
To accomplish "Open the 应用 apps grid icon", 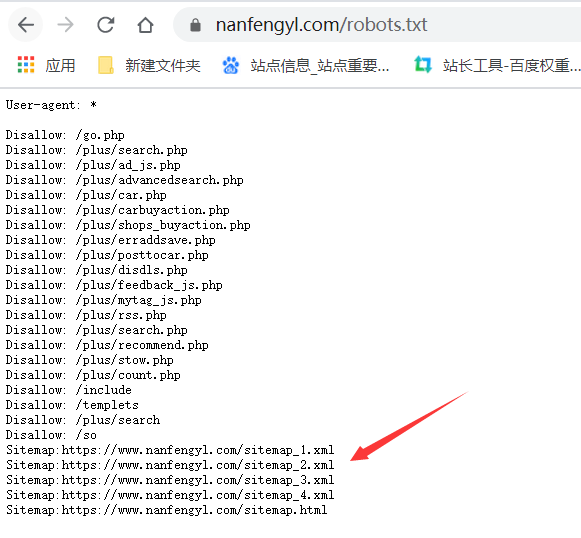I will [26, 65].
